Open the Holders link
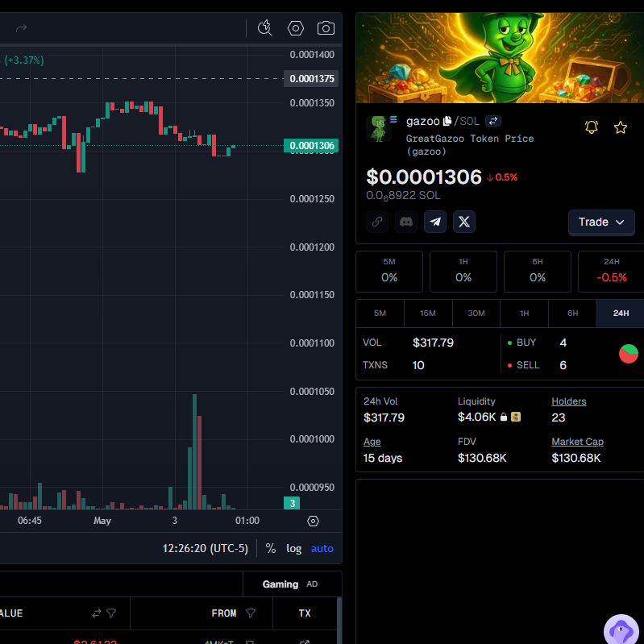644x644 pixels. [x=569, y=401]
